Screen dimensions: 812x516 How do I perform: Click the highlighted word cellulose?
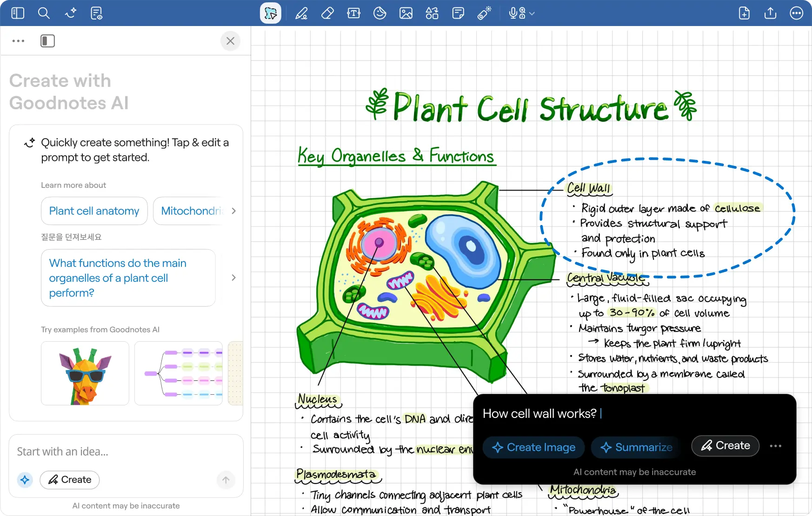click(738, 208)
